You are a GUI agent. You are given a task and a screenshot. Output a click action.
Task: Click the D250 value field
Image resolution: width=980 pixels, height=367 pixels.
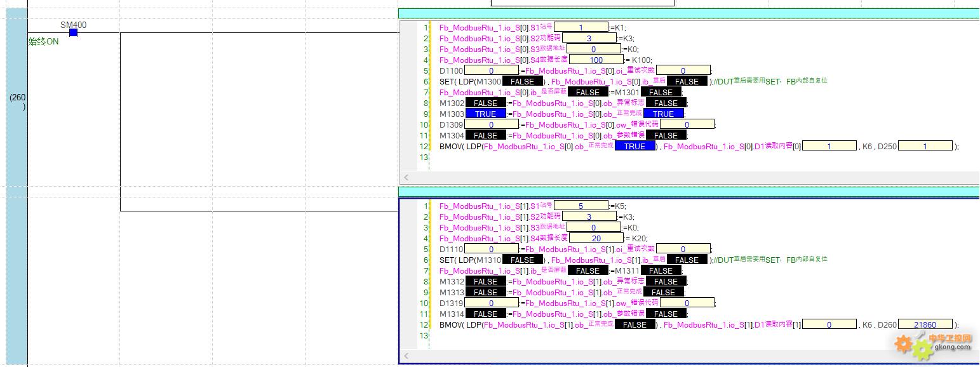925,146
